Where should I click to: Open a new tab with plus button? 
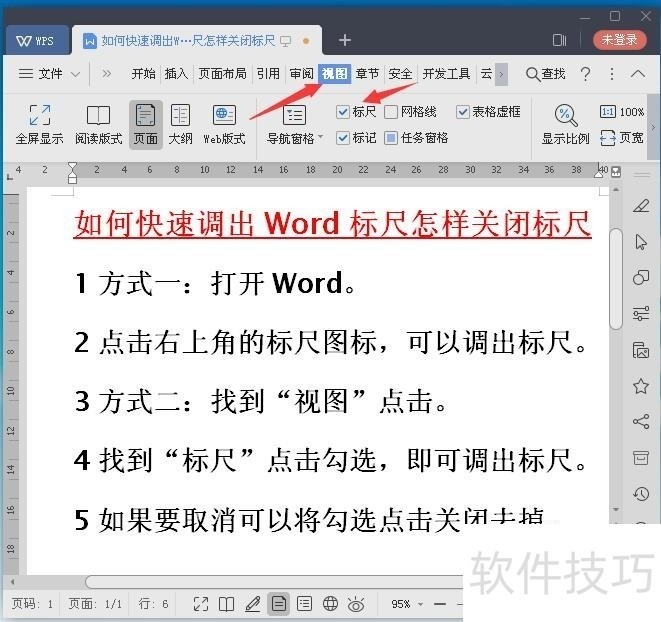coord(344,40)
